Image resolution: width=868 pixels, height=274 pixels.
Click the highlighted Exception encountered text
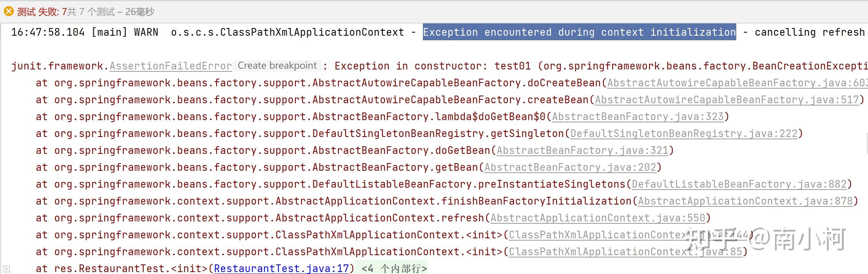click(x=580, y=32)
